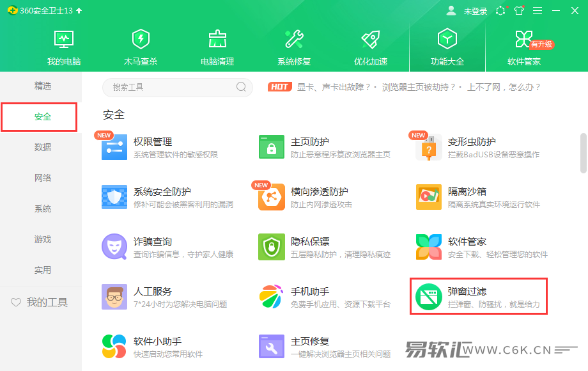Open the 系统安全防护 shield icon

point(114,197)
